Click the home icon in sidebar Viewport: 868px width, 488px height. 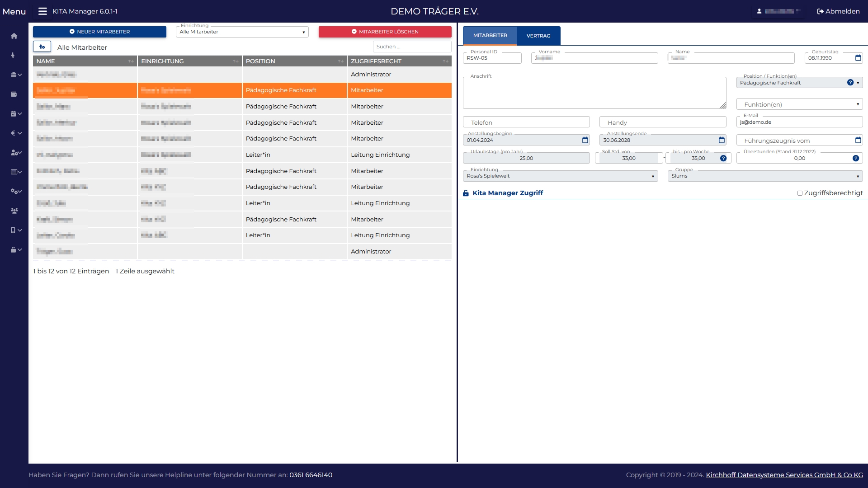click(x=14, y=36)
